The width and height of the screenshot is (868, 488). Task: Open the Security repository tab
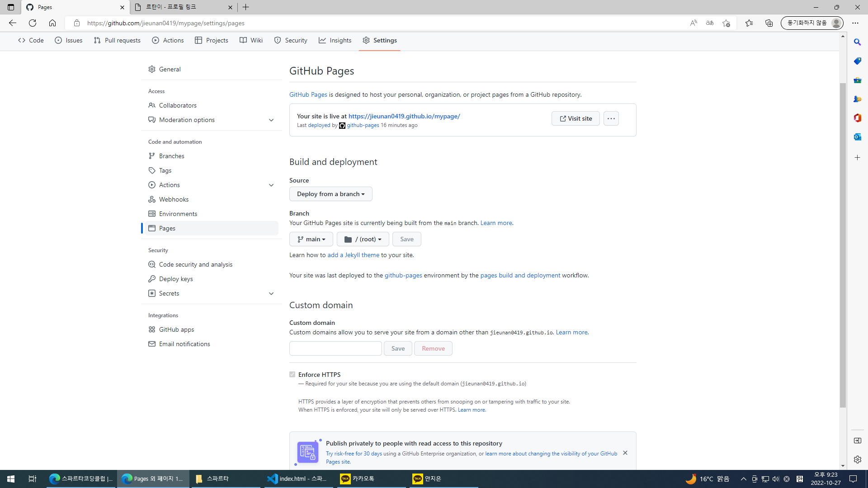[x=291, y=40]
